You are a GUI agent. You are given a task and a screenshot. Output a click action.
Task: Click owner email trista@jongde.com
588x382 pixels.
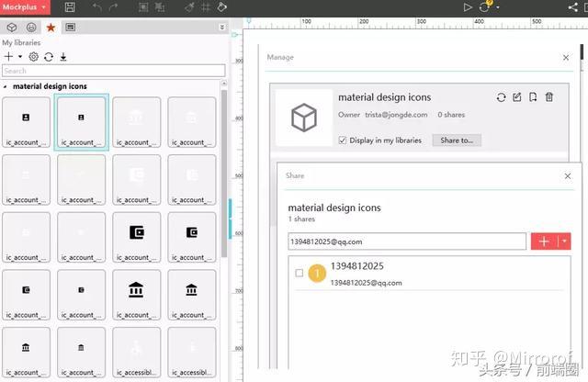point(396,115)
